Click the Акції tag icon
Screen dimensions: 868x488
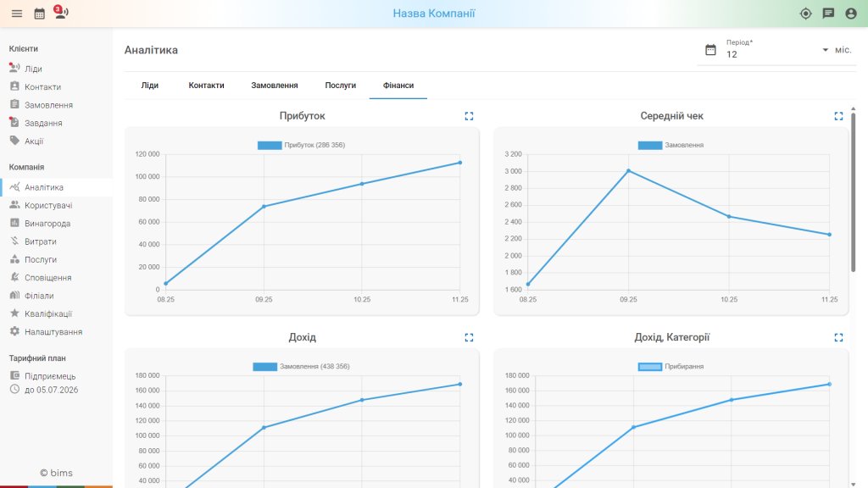pos(14,141)
